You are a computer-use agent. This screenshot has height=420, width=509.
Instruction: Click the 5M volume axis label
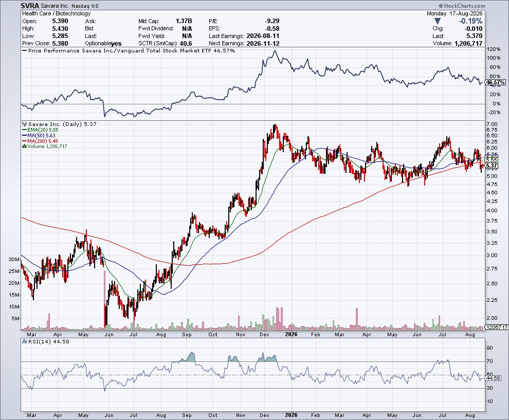click(x=15, y=318)
